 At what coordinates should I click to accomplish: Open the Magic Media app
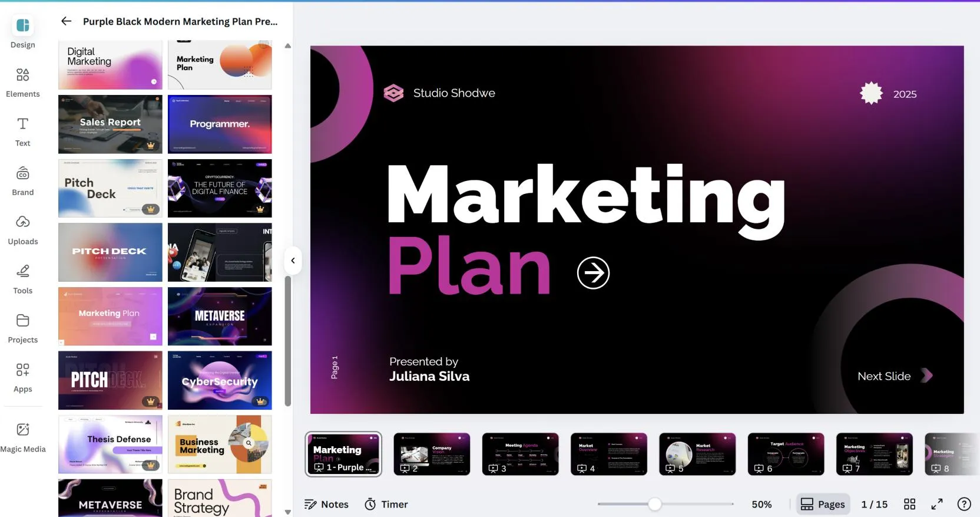click(x=22, y=437)
